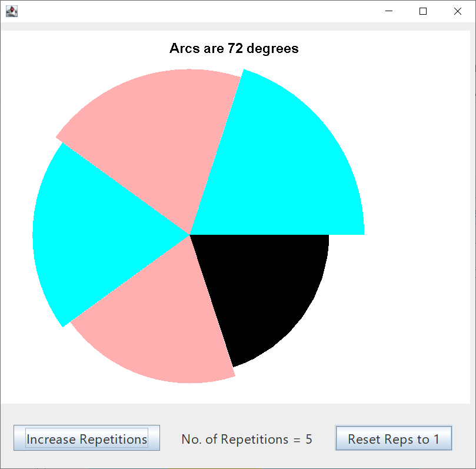
Task: Click the blank white canvas right of the pie
Action: pos(418,235)
